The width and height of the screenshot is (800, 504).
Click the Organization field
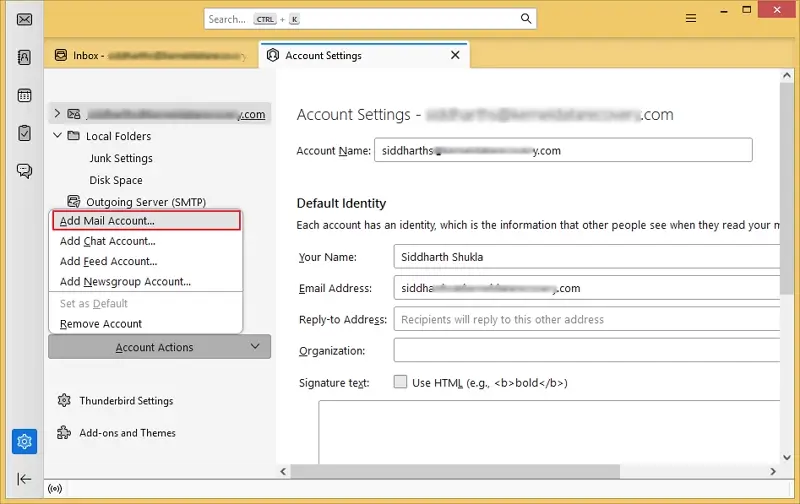tap(587, 350)
